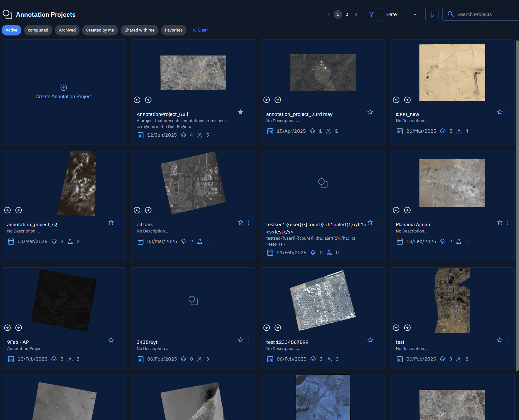Toggle sort direction arrow button
This screenshot has width=519, height=420.
(x=432, y=14)
